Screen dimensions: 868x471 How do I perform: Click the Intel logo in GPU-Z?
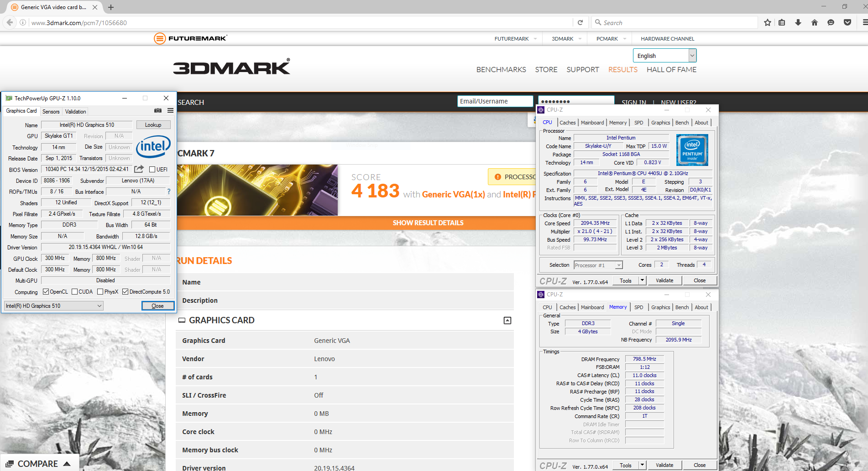point(153,146)
